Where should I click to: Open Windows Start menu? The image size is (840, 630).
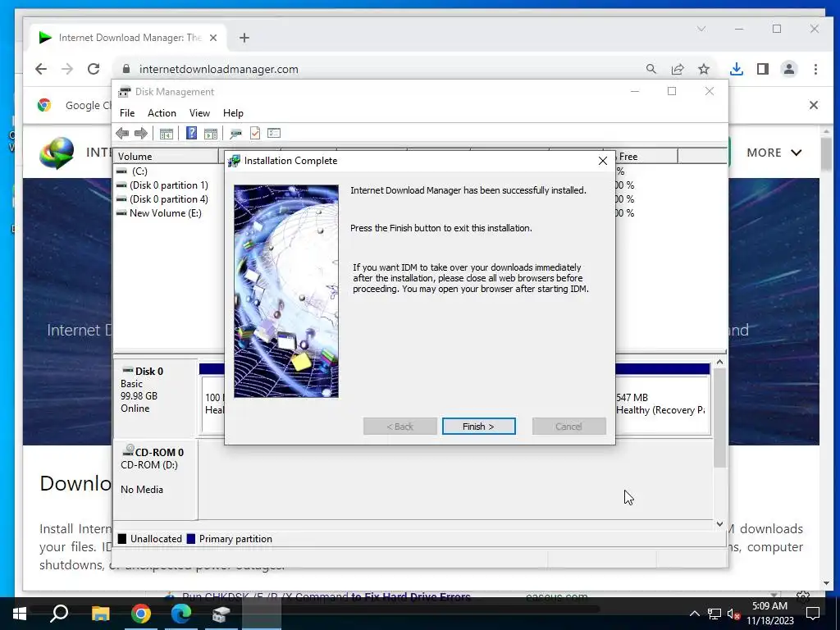coord(20,614)
